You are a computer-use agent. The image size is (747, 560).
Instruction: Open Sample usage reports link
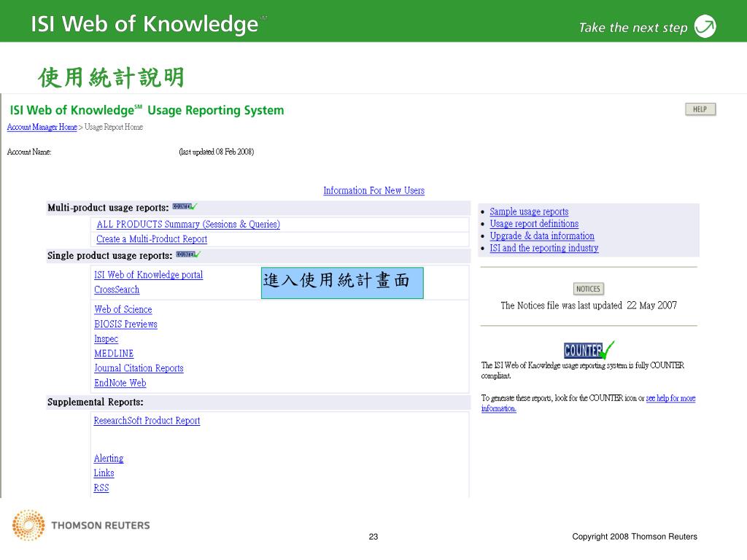pos(529,211)
